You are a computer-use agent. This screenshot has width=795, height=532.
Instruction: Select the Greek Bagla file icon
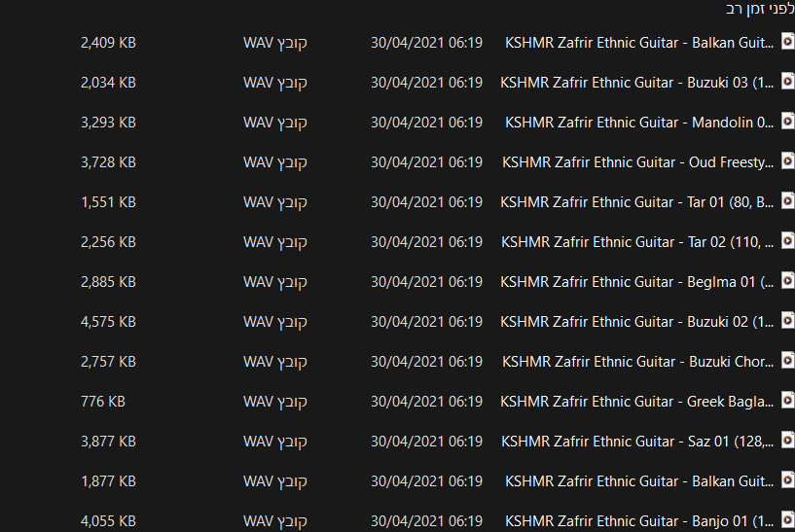click(787, 401)
